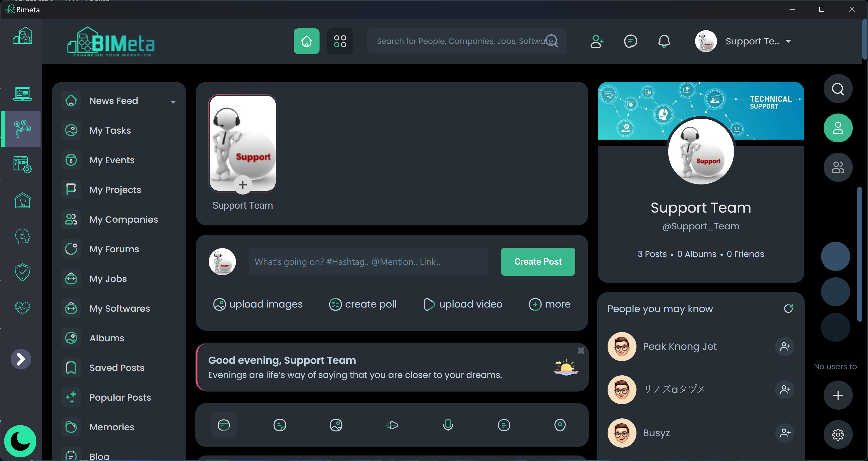Open My Projects in the sidebar
868x461 pixels.
(x=119, y=190)
